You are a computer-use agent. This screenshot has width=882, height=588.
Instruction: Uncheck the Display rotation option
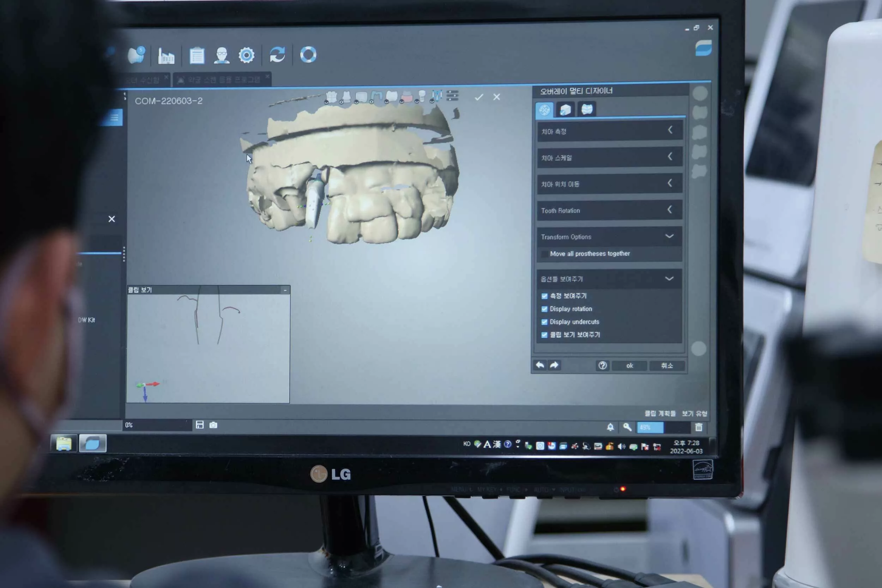pyautogui.click(x=544, y=309)
